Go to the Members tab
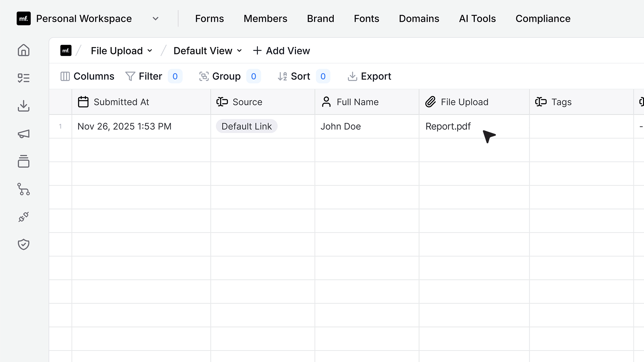The image size is (644, 362). coord(265,19)
